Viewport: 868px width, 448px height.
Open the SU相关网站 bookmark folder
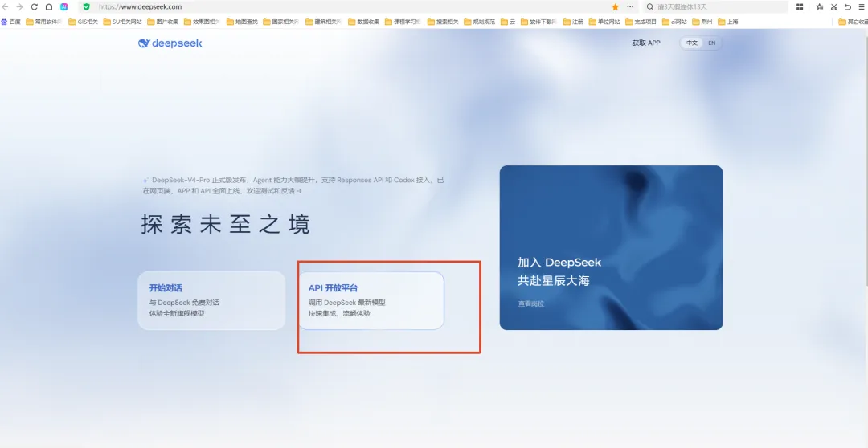pos(122,22)
